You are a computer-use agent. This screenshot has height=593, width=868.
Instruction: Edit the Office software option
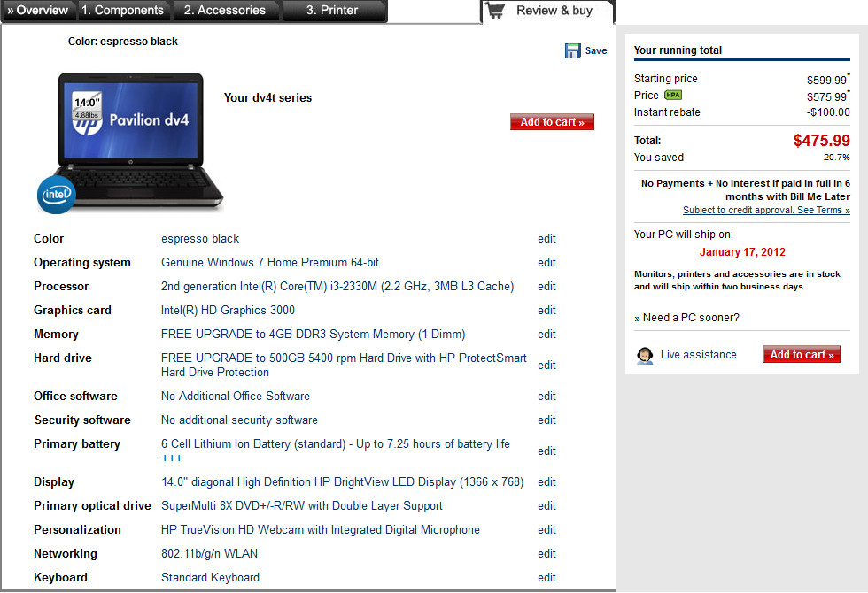click(x=546, y=397)
